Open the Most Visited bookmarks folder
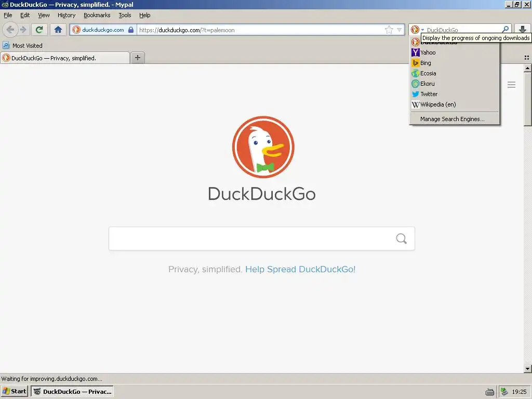Screen dimensions: 532x399 click(x=23, y=46)
